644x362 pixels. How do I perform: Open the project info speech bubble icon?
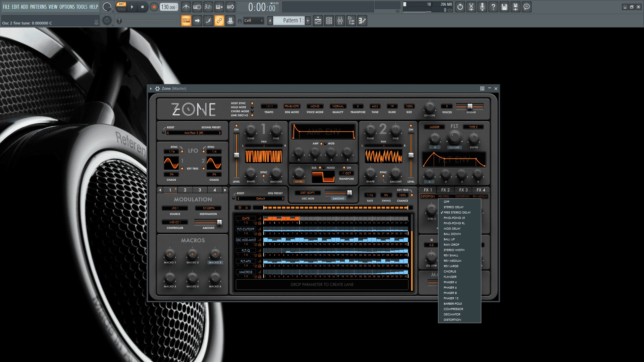[x=527, y=7]
